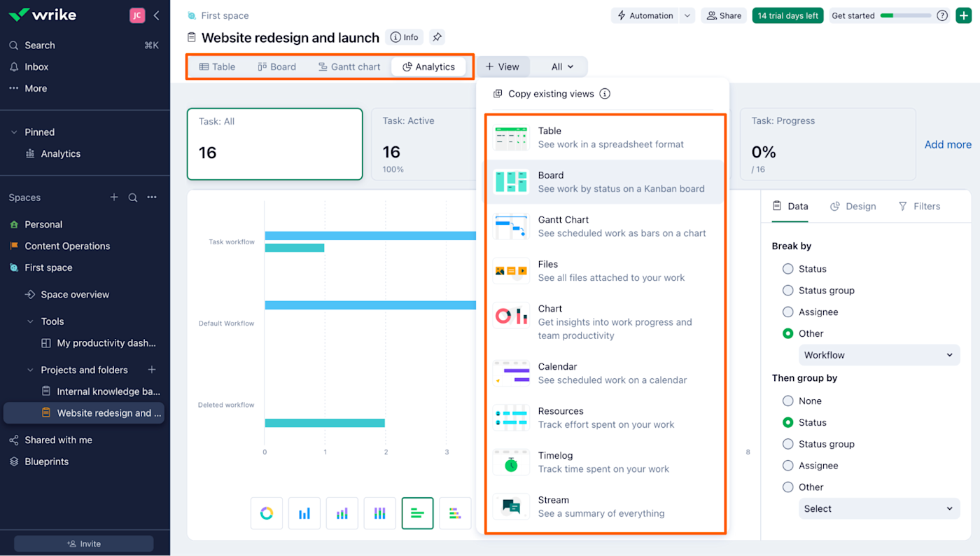Viewport: 980px width, 556px height.
Task: Click the green plus button top right
Action: click(964, 15)
